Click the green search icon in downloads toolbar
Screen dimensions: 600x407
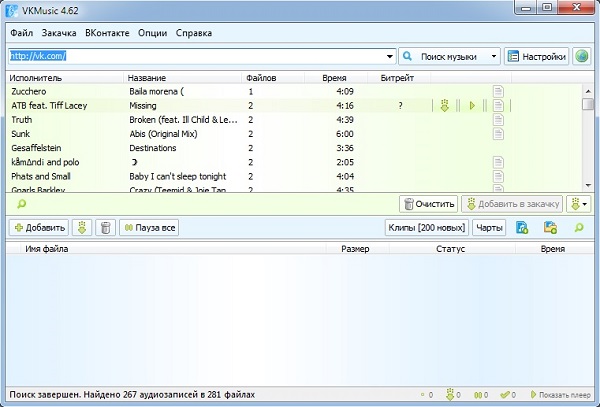(579, 228)
